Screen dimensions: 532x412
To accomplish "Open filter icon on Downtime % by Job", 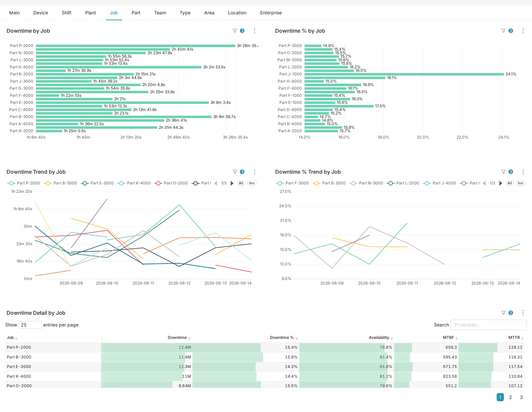I will pyautogui.click(x=504, y=31).
